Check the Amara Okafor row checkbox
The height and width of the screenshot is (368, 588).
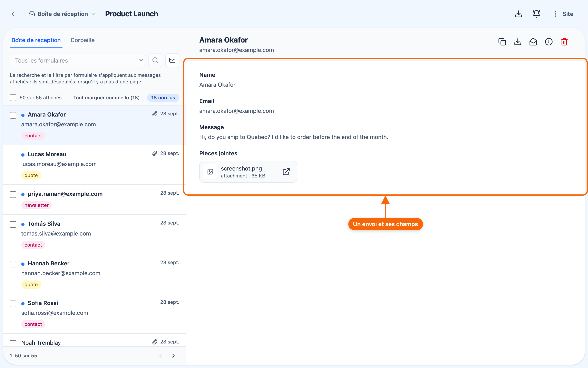point(13,115)
